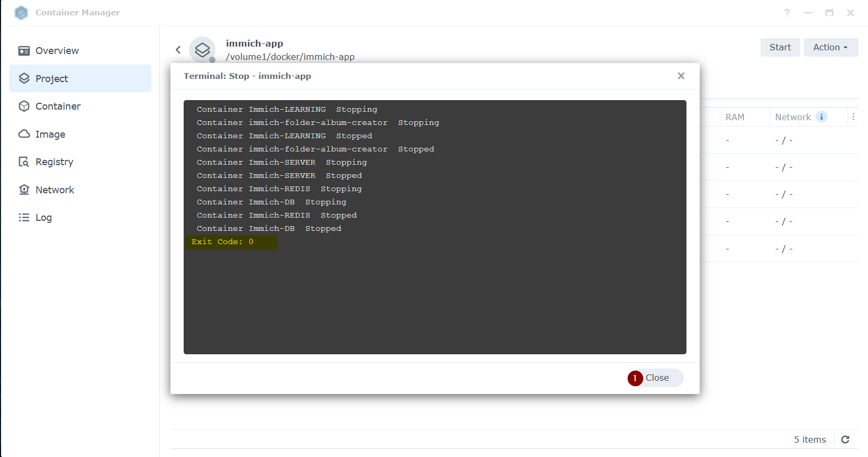This screenshot has height=457, width=868.
Task: Close the Container Manager window
Action: [851, 13]
